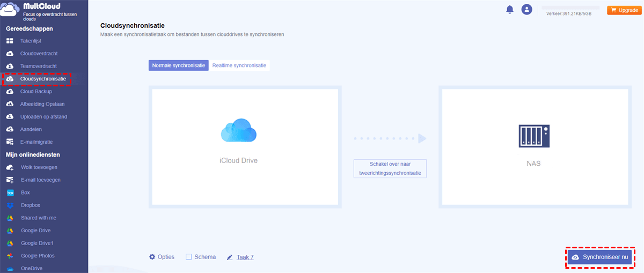Viewport: 644px width, 273px height.
Task: Open the Shared with me entry
Action: (39, 218)
